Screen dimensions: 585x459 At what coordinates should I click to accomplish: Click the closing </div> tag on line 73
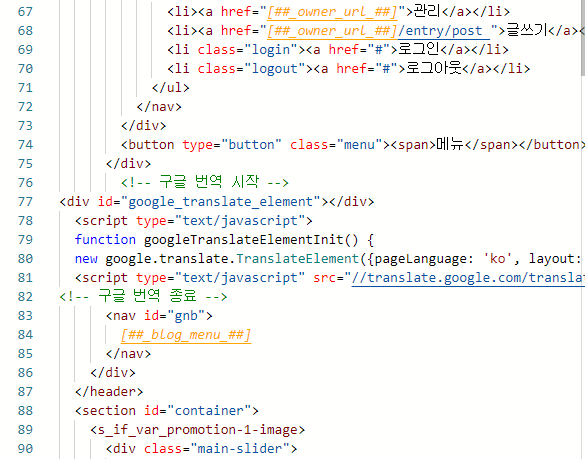point(144,126)
